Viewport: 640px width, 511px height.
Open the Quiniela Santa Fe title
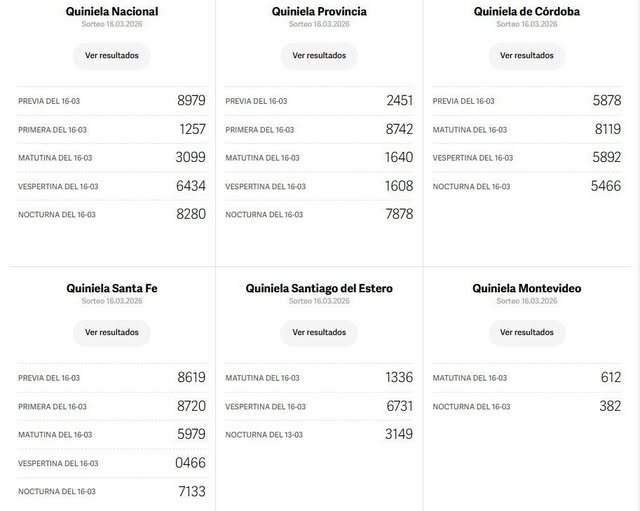pos(112,288)
